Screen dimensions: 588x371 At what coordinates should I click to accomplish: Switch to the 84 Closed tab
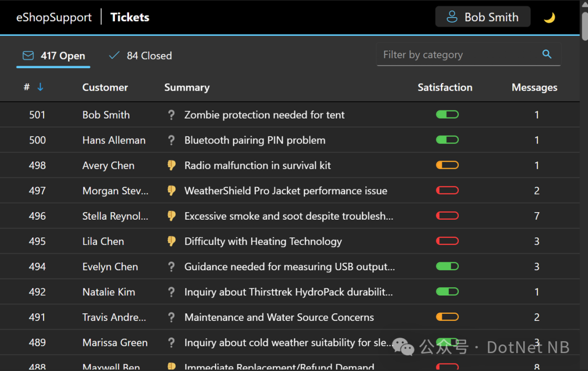(x=140, y=55)
